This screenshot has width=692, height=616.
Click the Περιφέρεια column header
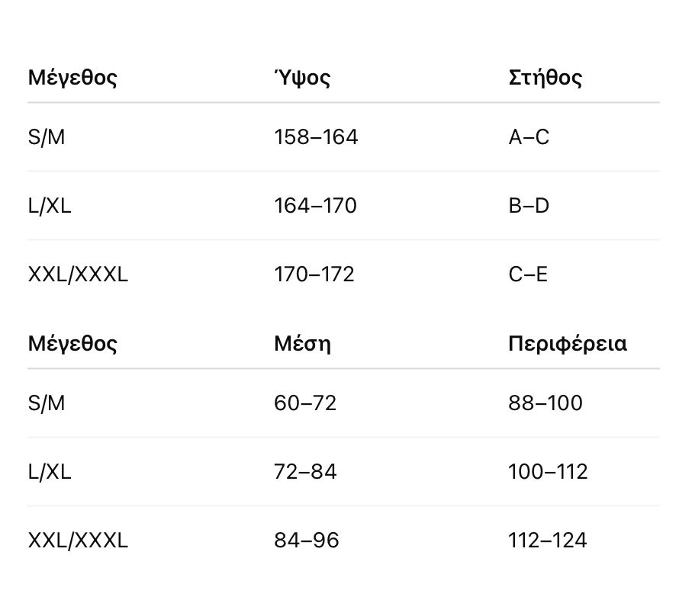pyautogui.click(x=567, y=344)
